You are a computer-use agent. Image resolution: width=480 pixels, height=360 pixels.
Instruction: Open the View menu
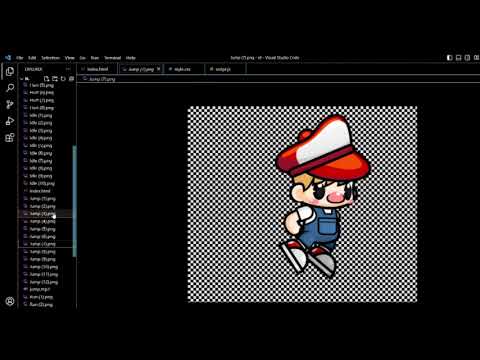coord(70,58)
